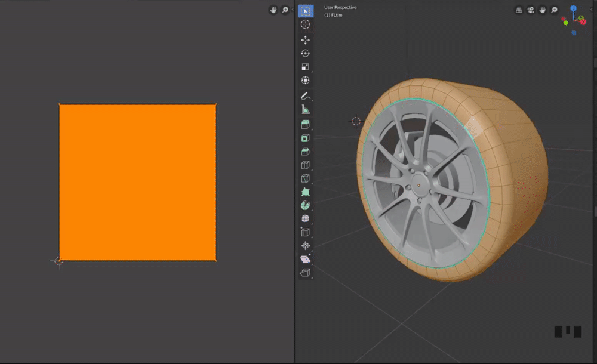This screenshot has height=364, width=597.
Task: Select the Annotate pencil tool
Action: pyautogui.click(x=305, y=96)
